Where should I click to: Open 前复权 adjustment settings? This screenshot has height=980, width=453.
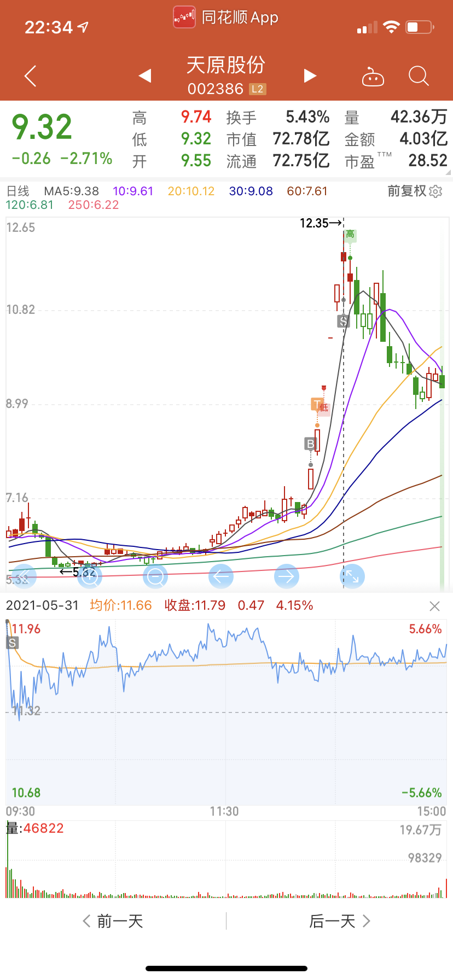(415, 191)
